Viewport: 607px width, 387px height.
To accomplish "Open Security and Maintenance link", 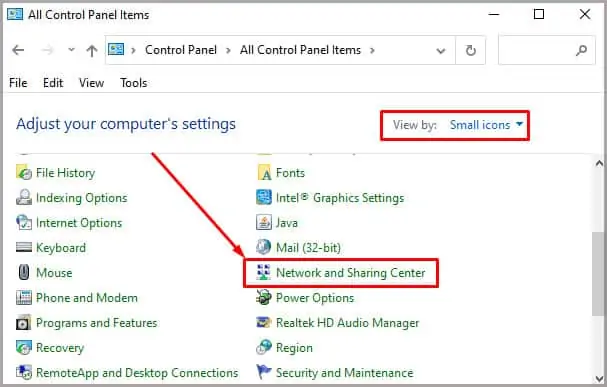I will 345,373.
